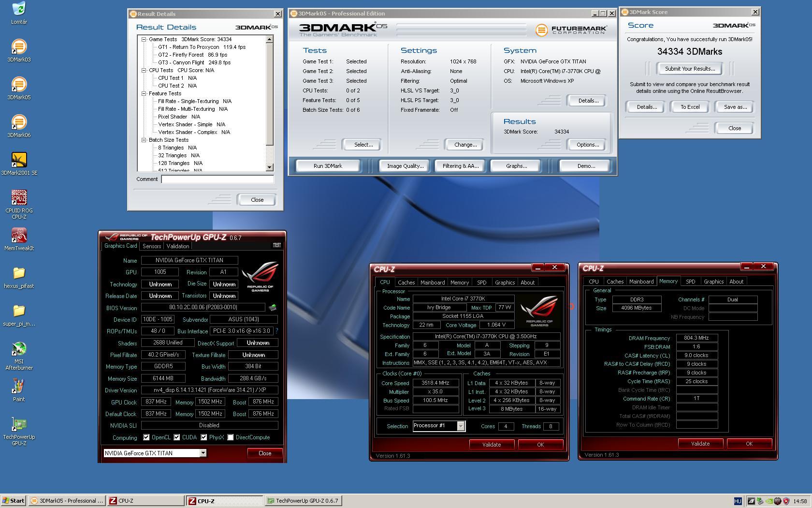Click Validate in the left CPU-Z window

[492, 445]
